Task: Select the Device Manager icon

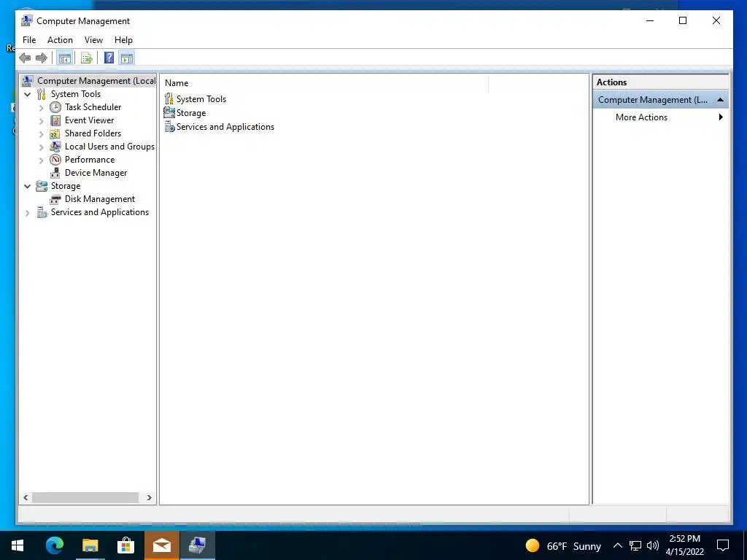Action: (55, 173)
